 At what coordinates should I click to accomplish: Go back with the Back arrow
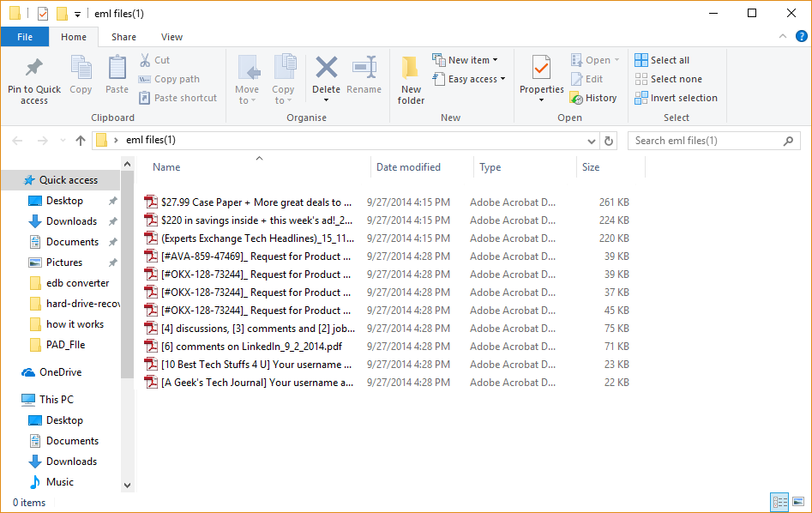coord(17,141)
